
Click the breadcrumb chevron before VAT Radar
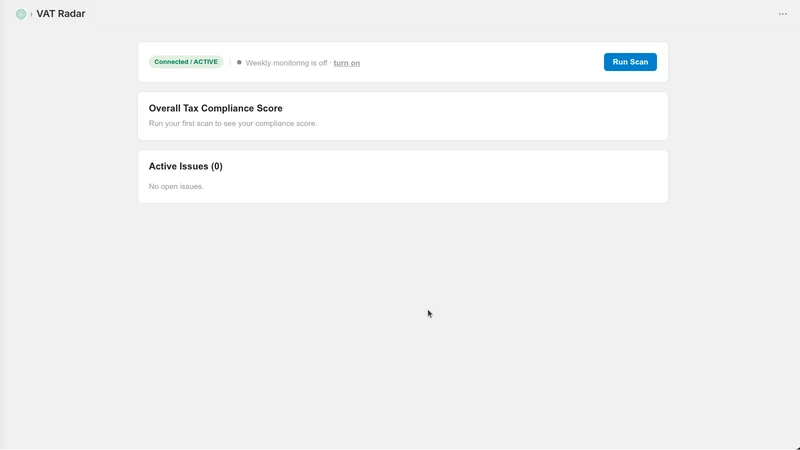(31, 14)
